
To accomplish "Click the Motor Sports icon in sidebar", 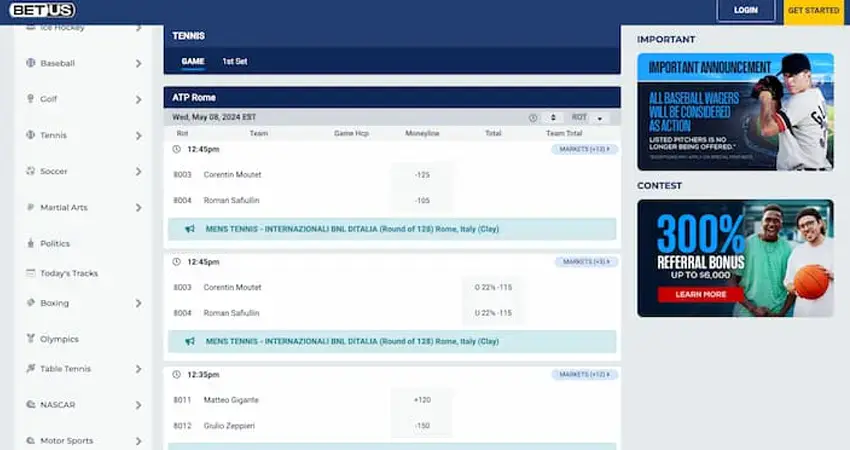I will pos(30,440).
